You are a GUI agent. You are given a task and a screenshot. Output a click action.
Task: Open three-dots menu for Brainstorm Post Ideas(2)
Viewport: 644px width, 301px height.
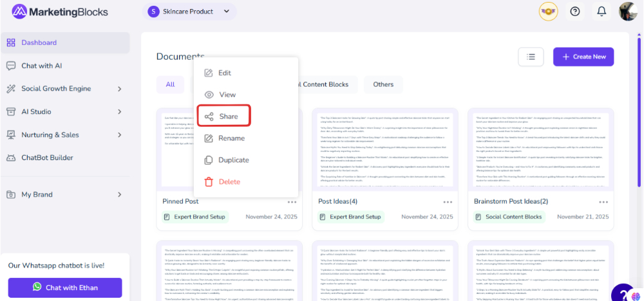(603, 202)
